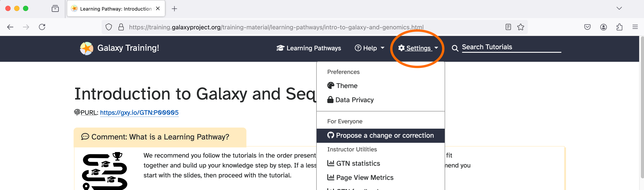644x190 pixels.
Task: Select Propose a change or correction
Action: point(381,135)
